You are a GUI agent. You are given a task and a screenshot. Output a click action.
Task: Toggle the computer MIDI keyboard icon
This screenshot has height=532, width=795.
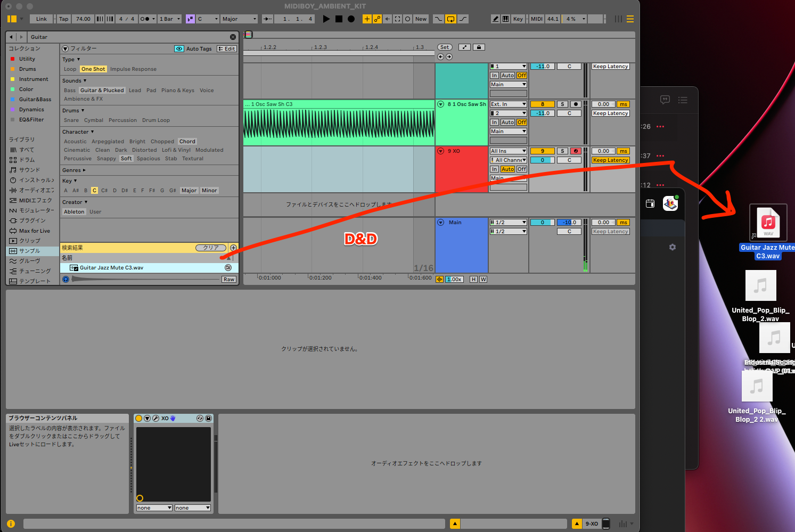505,19
